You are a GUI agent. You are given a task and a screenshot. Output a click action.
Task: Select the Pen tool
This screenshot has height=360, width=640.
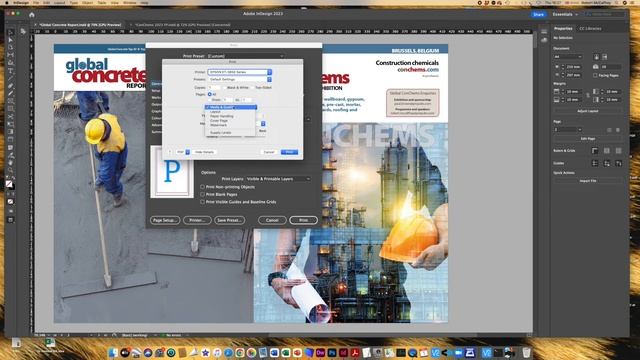(11, 86)
